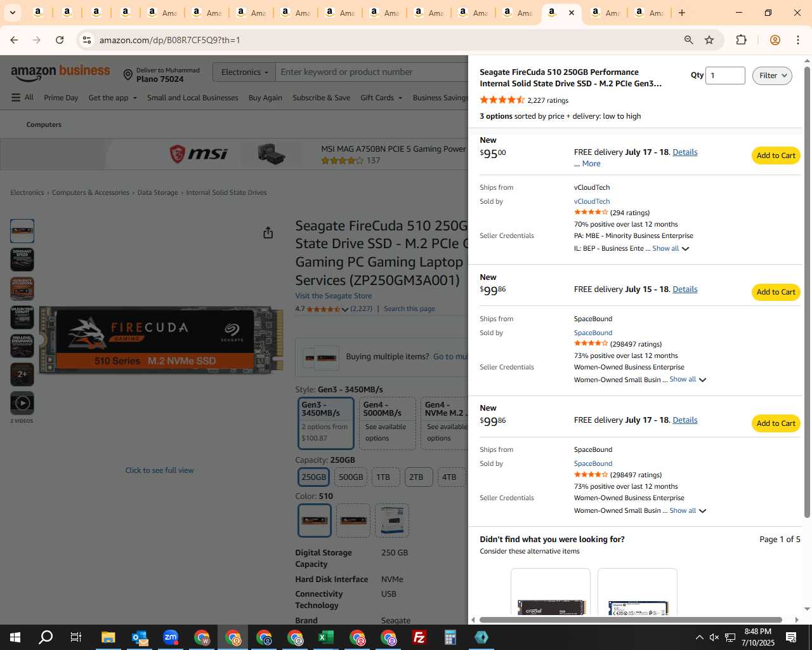Add the July 17 - 18 SpaceBound offer to cart
812x650 pixels.
coord(776,423)
